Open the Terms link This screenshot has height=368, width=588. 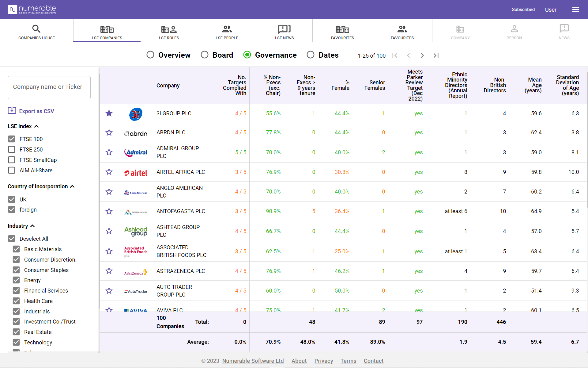(348, 361)
